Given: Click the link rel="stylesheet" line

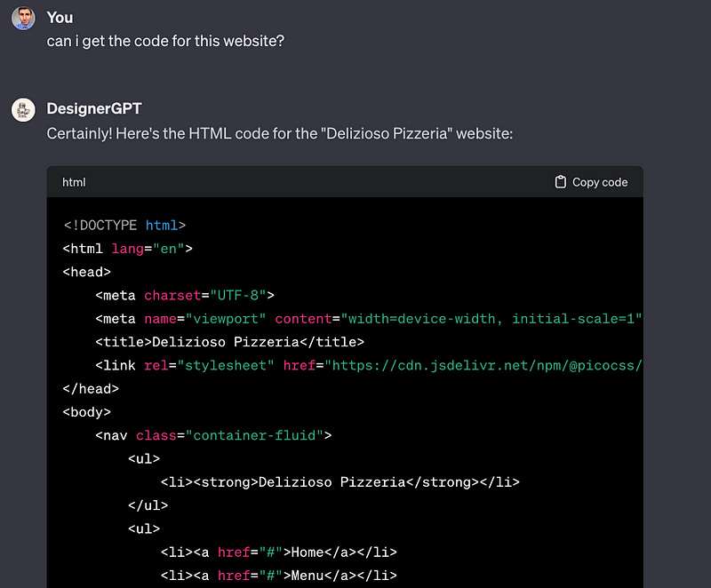Looking at the screenshot, I should [x=369, y=366].
